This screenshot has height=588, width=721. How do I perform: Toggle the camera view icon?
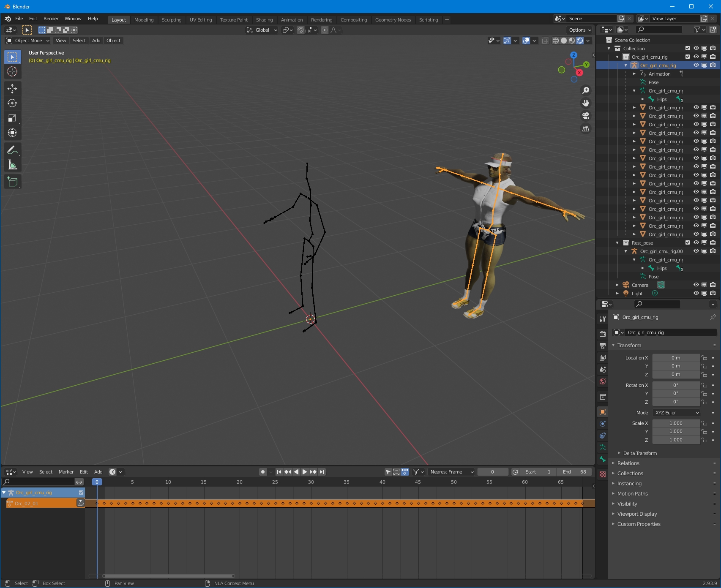click(586, 116)
